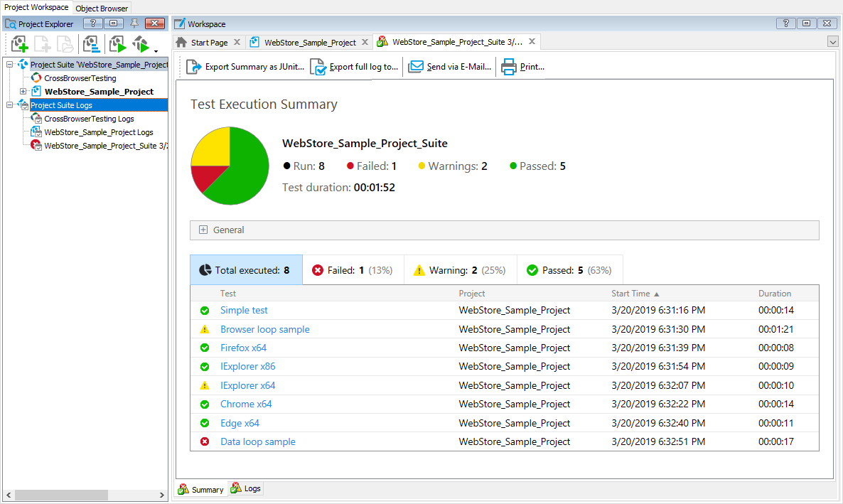Viewport: 843px width, 504px height.
Task: Select the Start Time column header
Action: [x=631, y=293]
